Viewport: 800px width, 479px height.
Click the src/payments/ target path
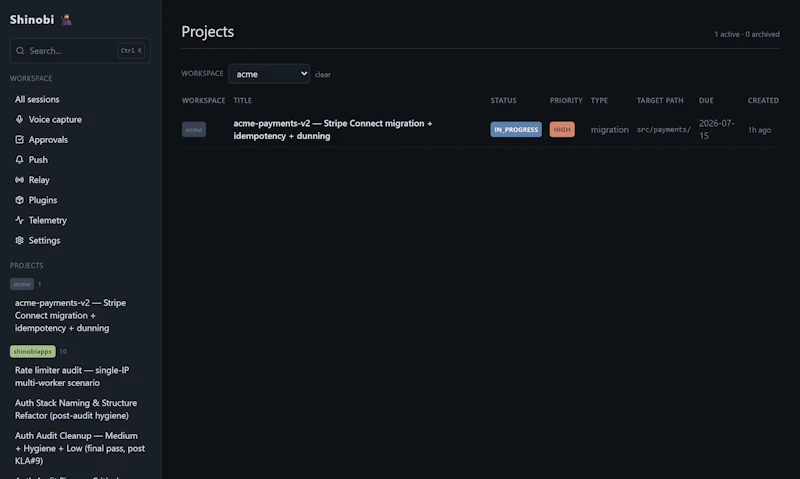tap(664, 130)
